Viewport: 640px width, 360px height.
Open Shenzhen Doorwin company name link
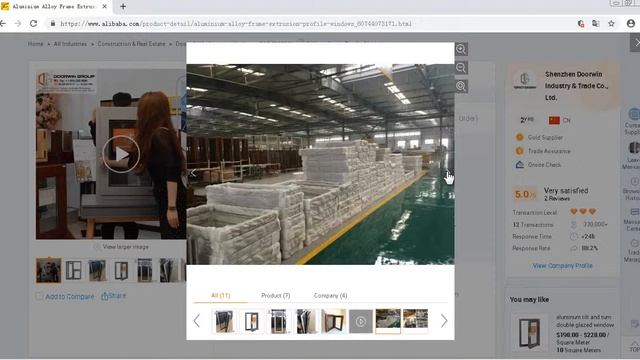[576, 86]
